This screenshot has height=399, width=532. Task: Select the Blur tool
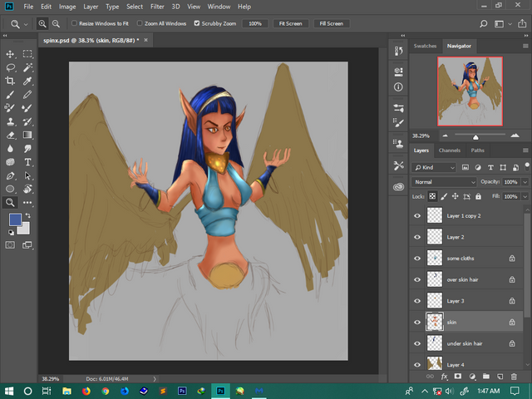pyautogui.click(x=10, y=149)
